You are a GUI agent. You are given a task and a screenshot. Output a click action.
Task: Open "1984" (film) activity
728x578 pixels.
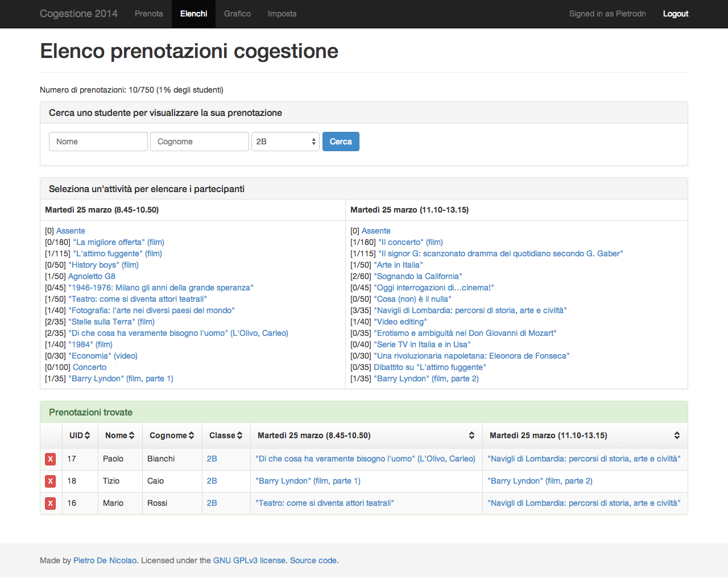pos(90,344)
